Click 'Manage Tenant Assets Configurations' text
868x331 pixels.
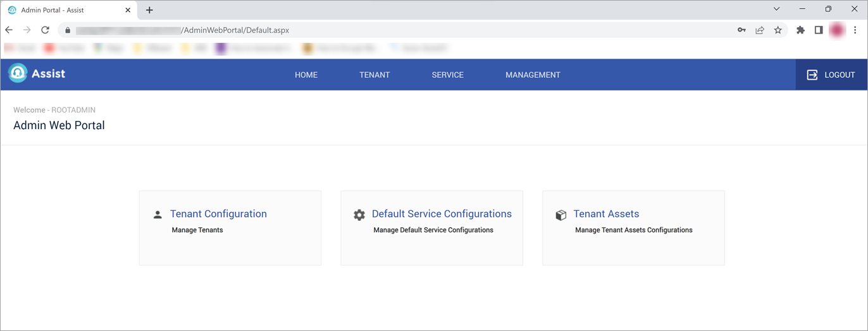coord(634,230)
